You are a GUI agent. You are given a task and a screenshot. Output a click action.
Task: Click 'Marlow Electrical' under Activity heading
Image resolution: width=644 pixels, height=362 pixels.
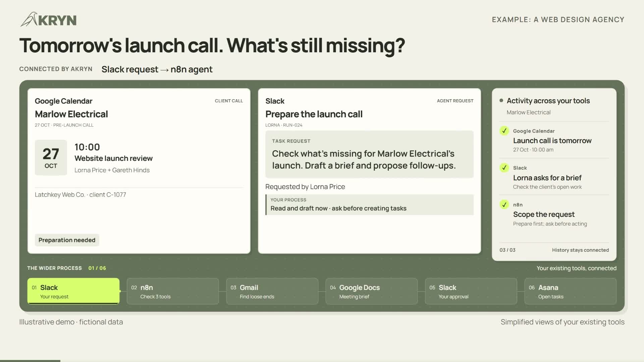[529, 113]
